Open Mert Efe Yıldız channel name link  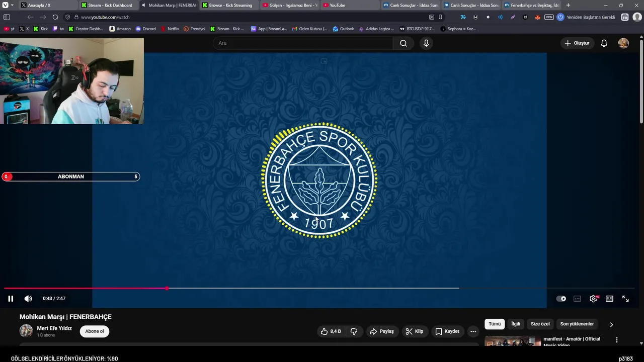tap(54, 328)
